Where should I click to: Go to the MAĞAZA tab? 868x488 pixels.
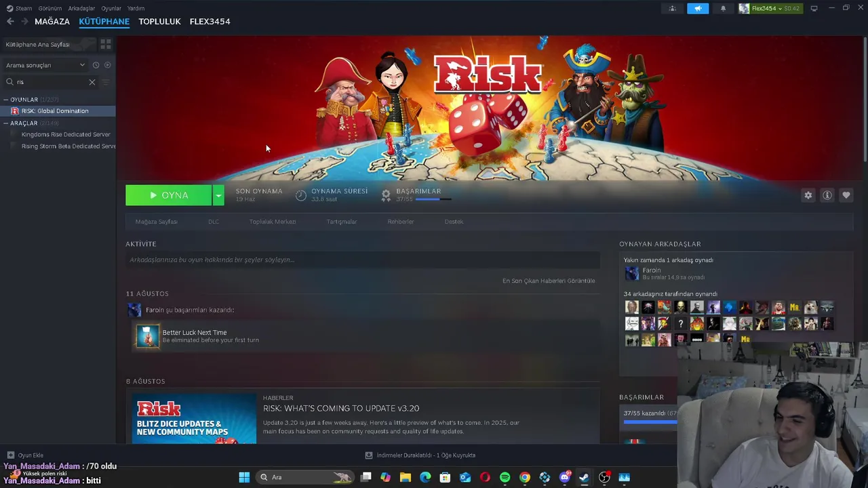point(52,22)
